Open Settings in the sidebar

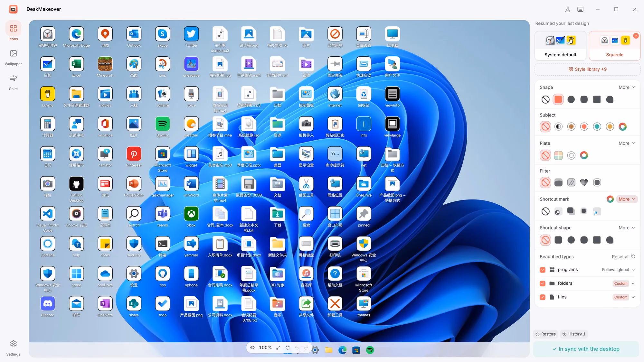pos(13,348)
